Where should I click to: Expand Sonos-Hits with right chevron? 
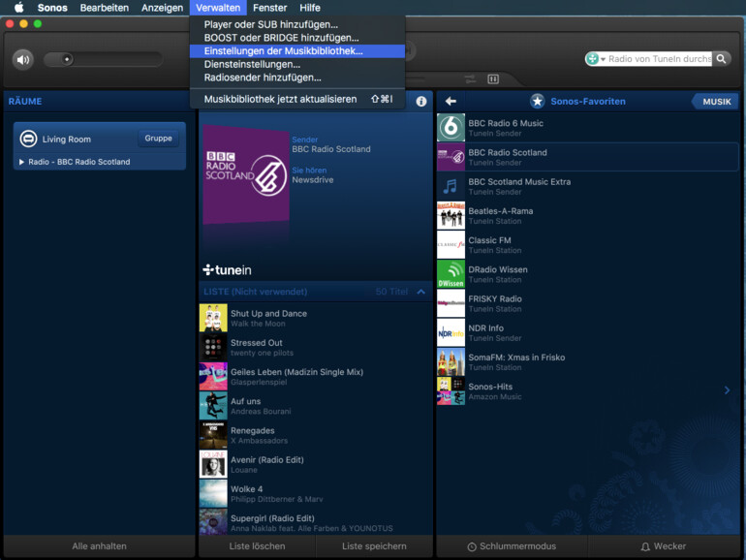coord(727,390)
